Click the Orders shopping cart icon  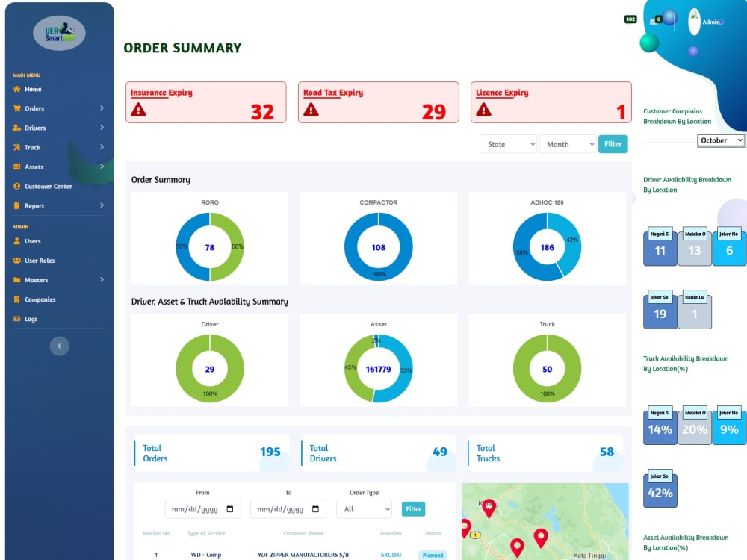(x=16, y=108)
